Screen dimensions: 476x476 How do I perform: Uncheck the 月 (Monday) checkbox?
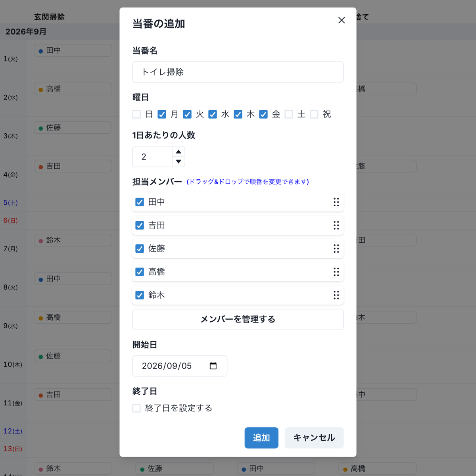[162, 114]
